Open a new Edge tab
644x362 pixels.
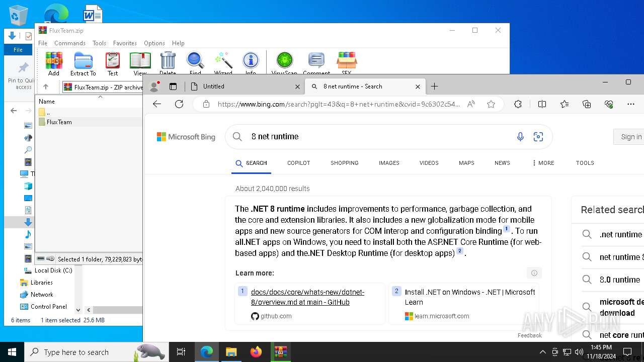(435, 86)
